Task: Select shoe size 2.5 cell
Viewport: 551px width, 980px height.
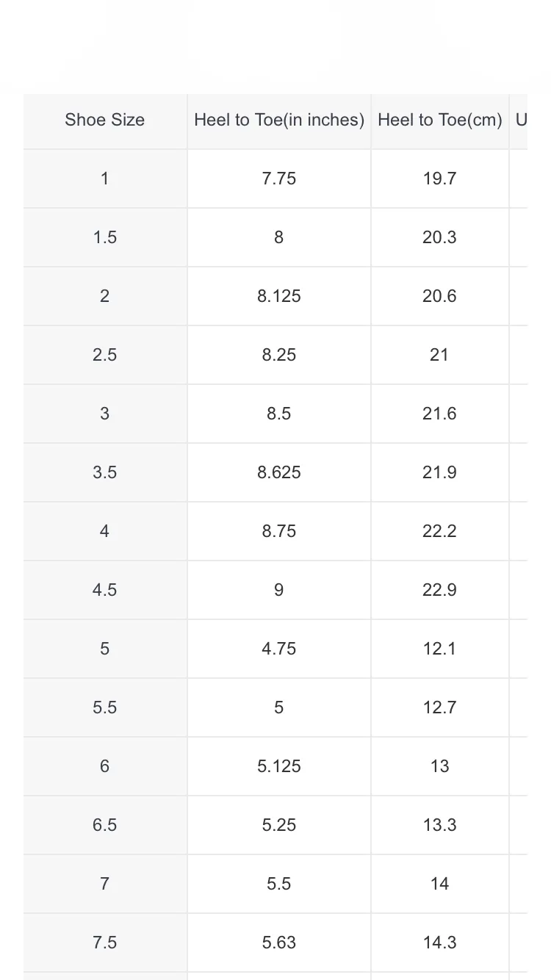Action: point(105,355)
